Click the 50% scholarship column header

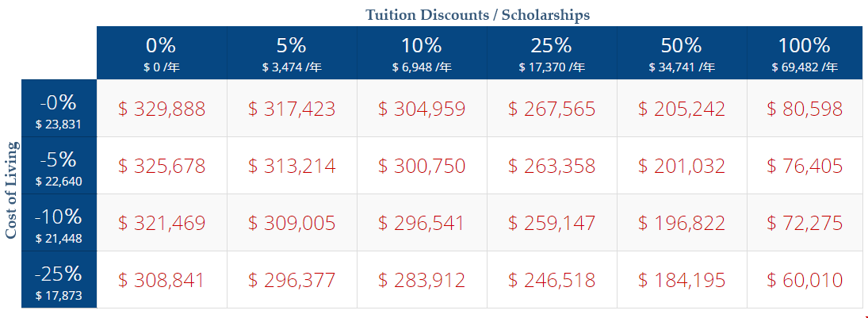point(681,53)
